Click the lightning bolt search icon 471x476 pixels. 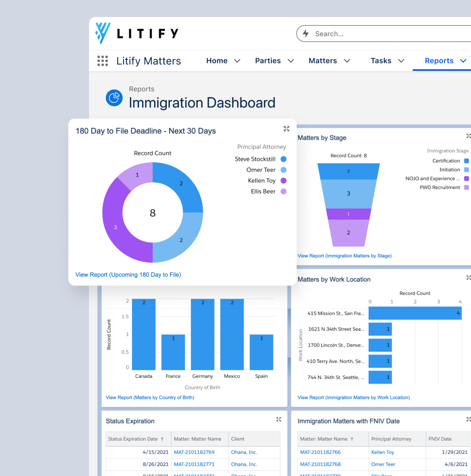coord(306,33)
